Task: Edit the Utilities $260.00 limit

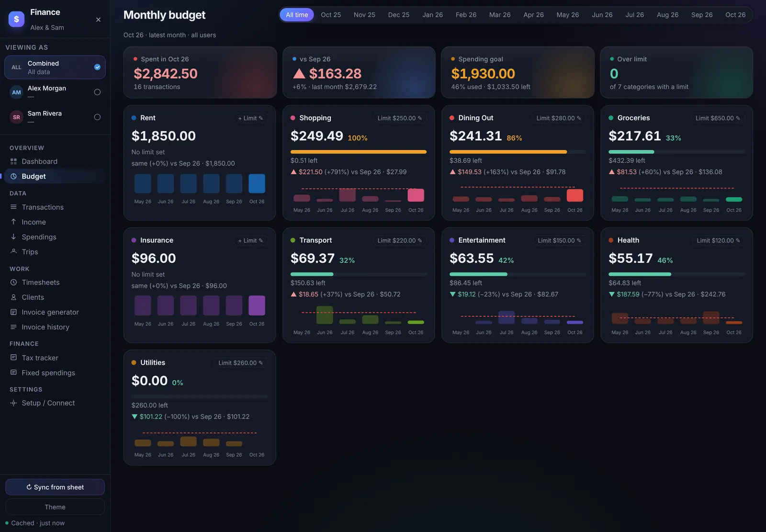Action: [240, 363]
